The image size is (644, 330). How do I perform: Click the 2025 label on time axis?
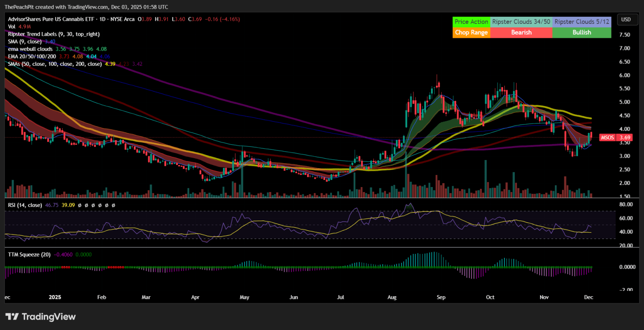(54, 298)
